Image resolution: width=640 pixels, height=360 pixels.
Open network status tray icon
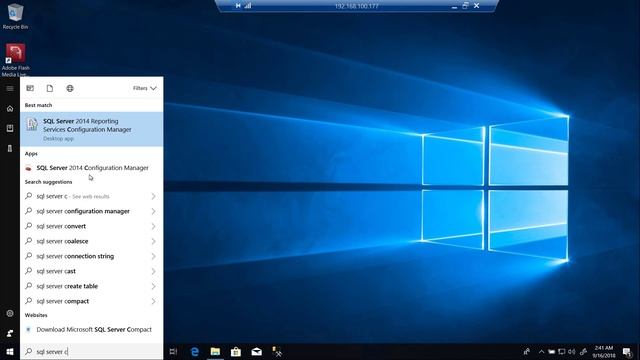562,351
